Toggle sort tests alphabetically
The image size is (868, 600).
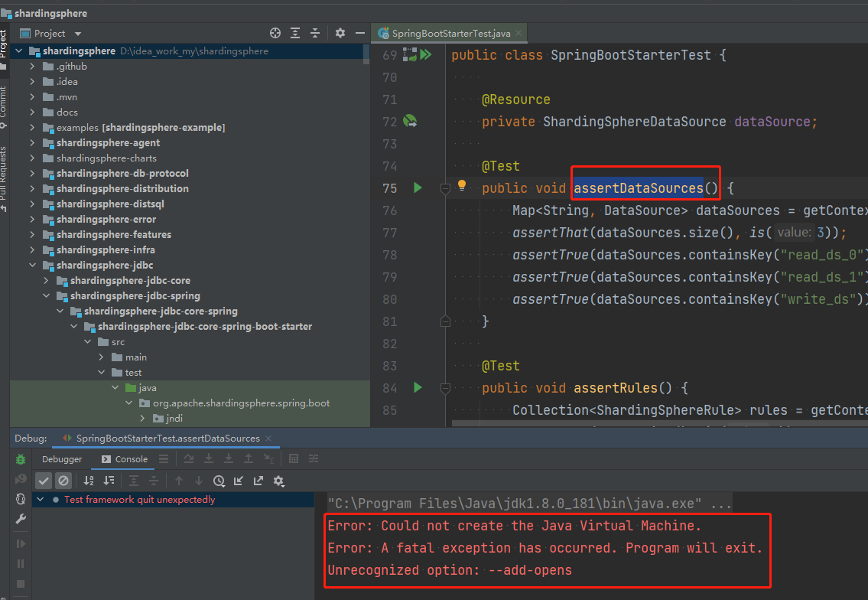click(89, 481)
